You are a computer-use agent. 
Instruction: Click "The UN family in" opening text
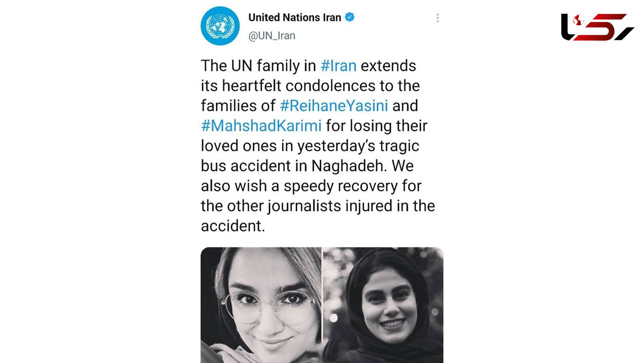coord(259,65)
